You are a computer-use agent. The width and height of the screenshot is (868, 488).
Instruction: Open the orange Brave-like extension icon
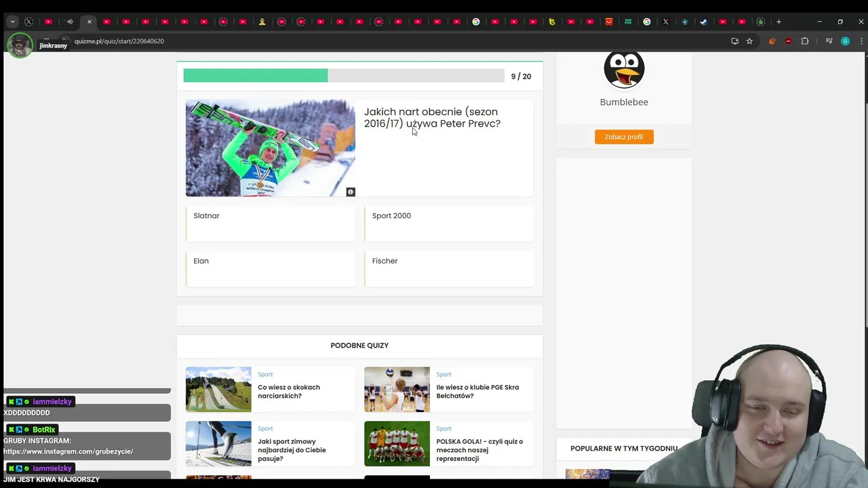[772, 41]
